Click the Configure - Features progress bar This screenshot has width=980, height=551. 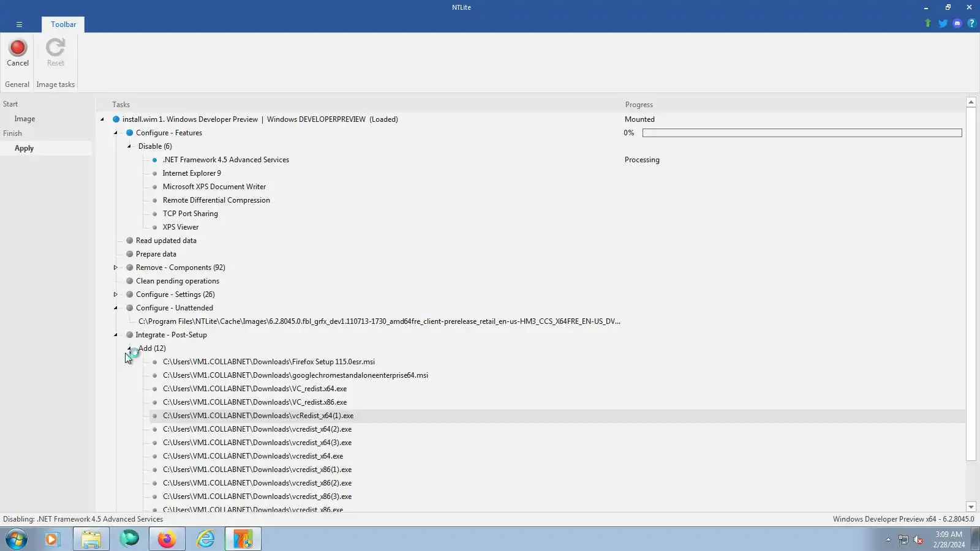point(802,133)
